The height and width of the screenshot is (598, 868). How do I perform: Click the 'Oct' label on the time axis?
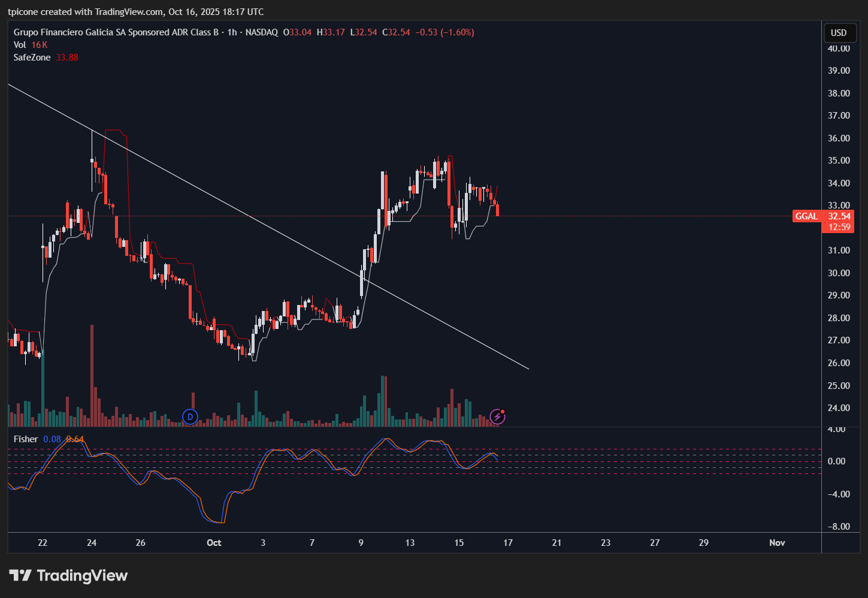tap(214, 543)
